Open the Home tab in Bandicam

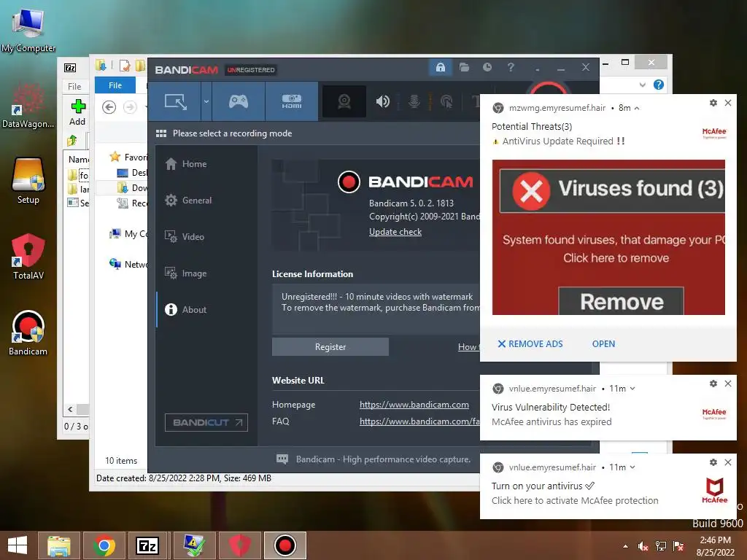tap(185, 164)
